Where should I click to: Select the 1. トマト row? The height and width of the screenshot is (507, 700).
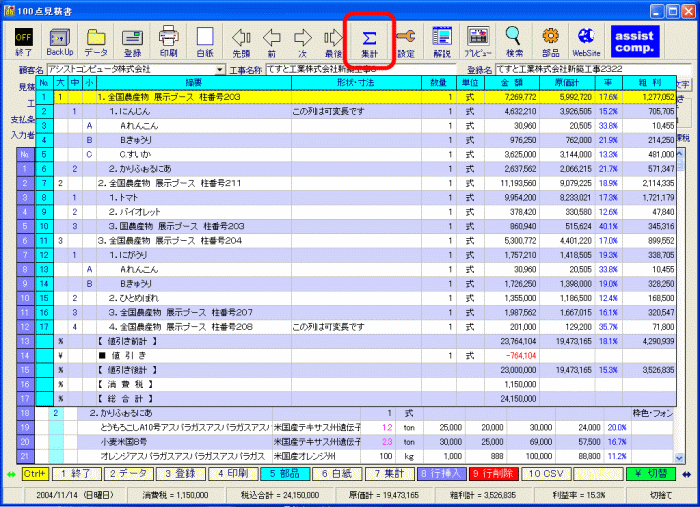point(356,197)
